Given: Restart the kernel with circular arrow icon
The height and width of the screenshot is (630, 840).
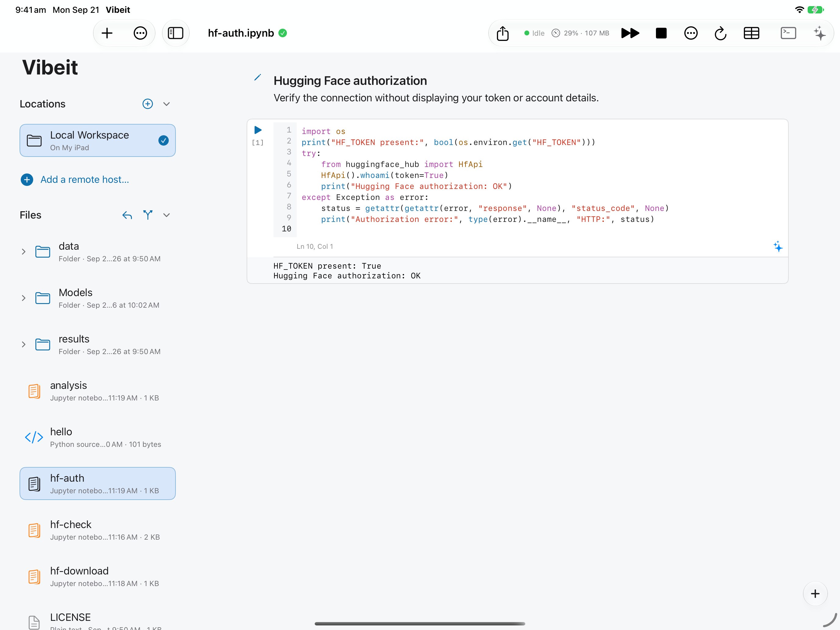Looking at the screenshot, I should (x=720, y=33).
